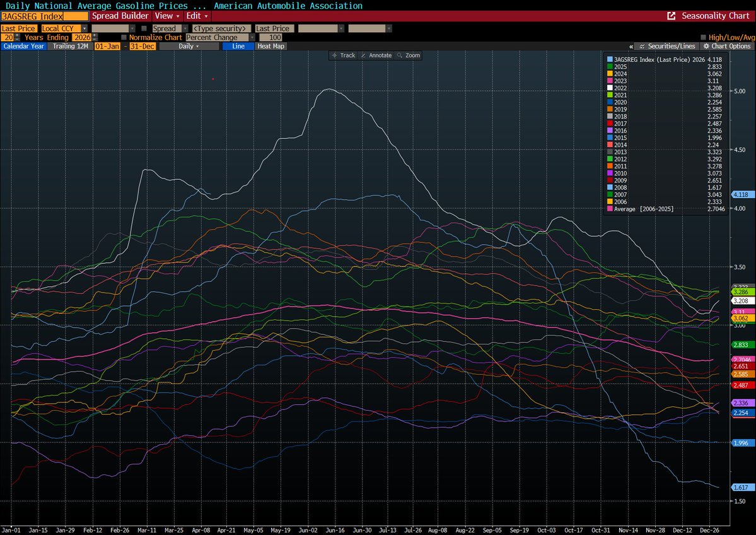This screenshot has width=756, height=535.
Task: Open the Edit menu
Action: [x=197, y=16]
